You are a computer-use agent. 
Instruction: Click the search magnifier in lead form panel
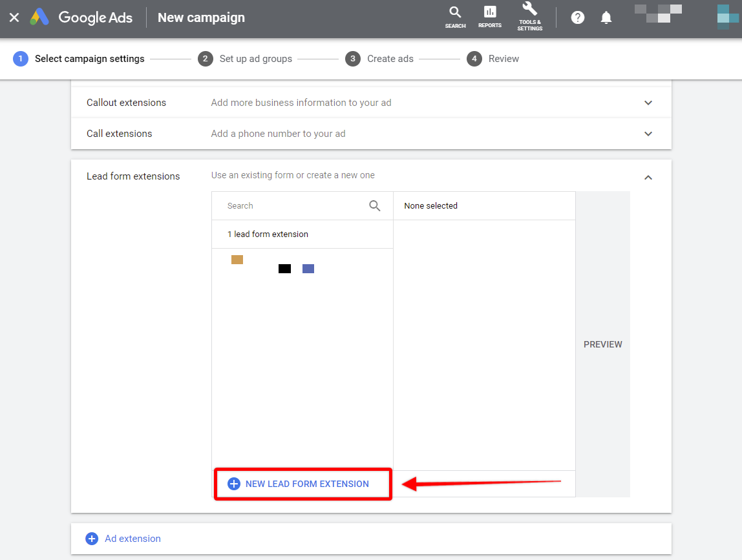click(x=374, y=205)
